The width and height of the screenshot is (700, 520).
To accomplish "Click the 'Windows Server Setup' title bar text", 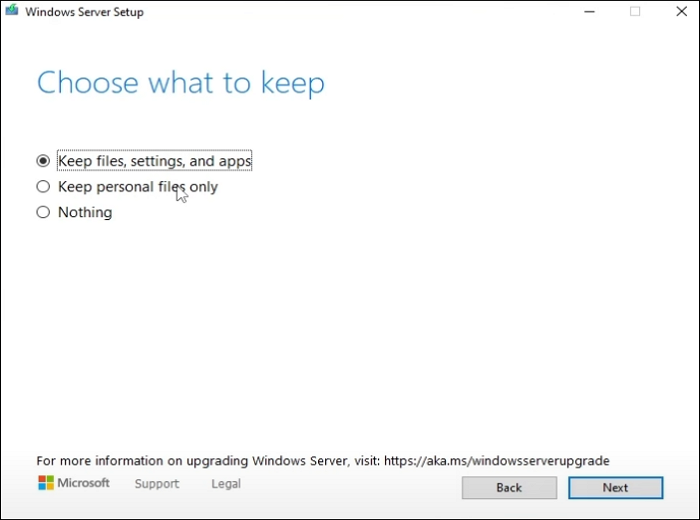I will coord(84,12).
